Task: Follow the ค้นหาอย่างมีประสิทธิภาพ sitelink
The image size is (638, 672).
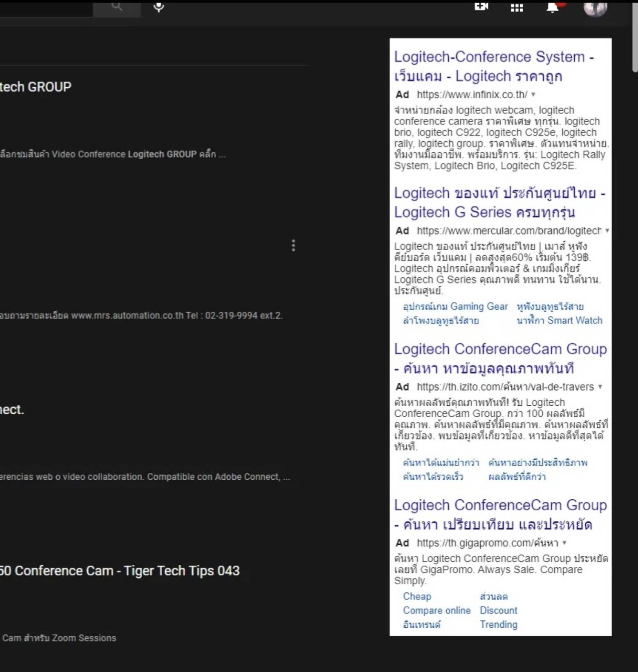Action: [538, 463]
